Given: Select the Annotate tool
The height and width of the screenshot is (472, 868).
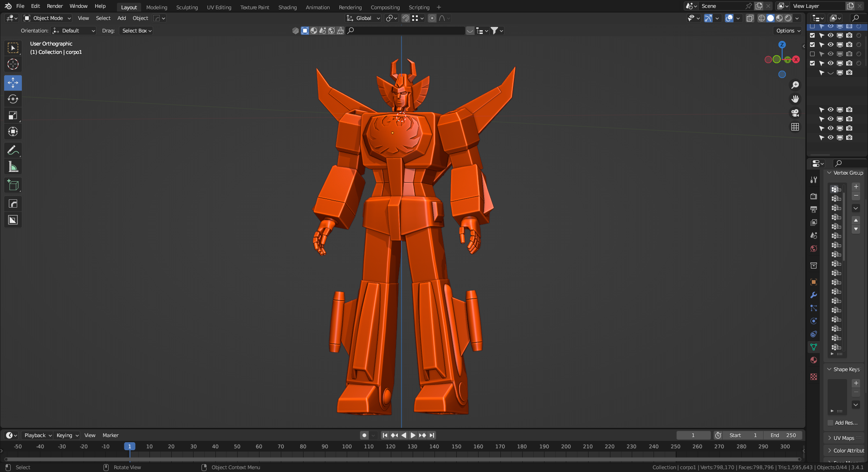Looking at the screenshot, I should (13, 150).
